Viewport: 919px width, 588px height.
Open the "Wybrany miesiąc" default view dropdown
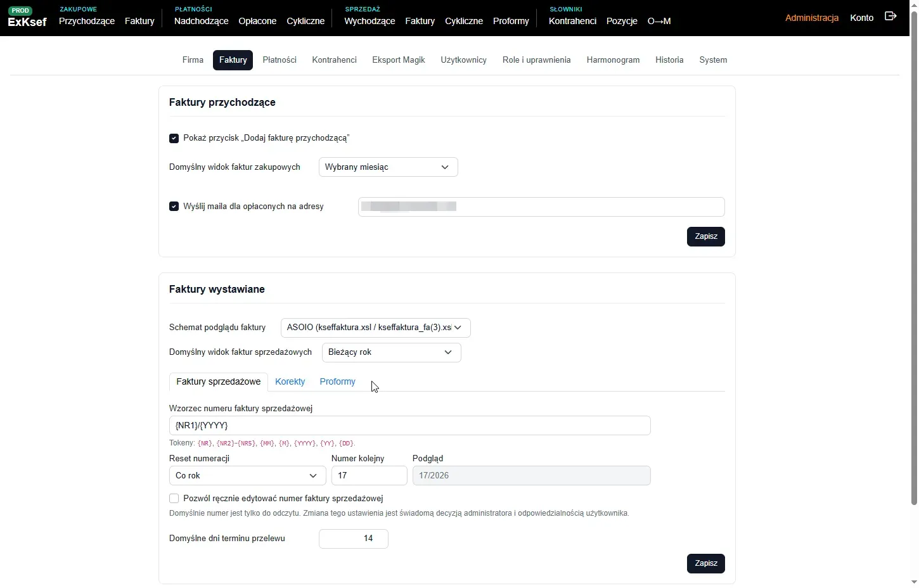coord(388,167)
